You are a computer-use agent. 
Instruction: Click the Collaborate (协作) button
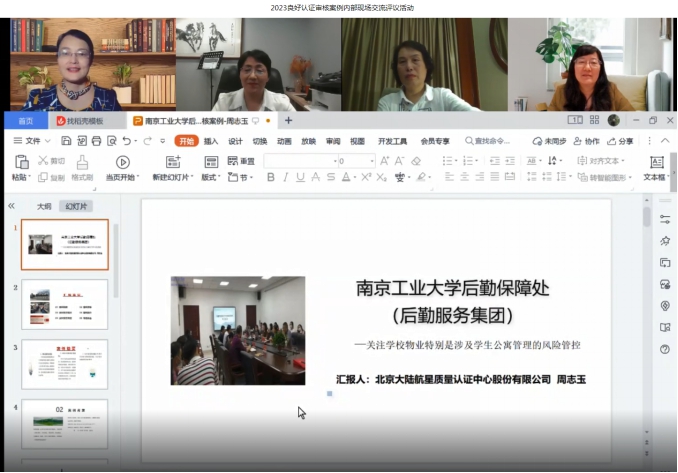coord(587,141)
